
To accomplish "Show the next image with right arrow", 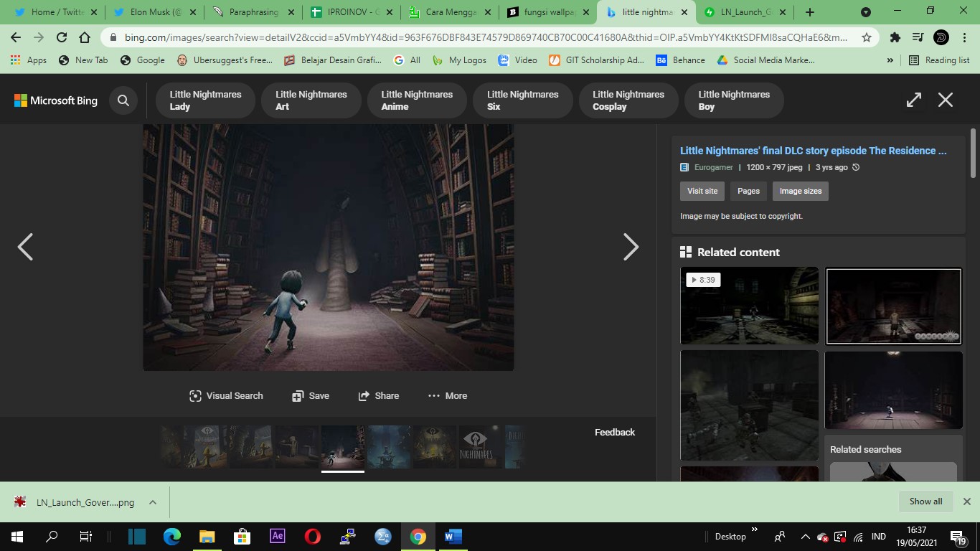I will [x=631, y=247].
